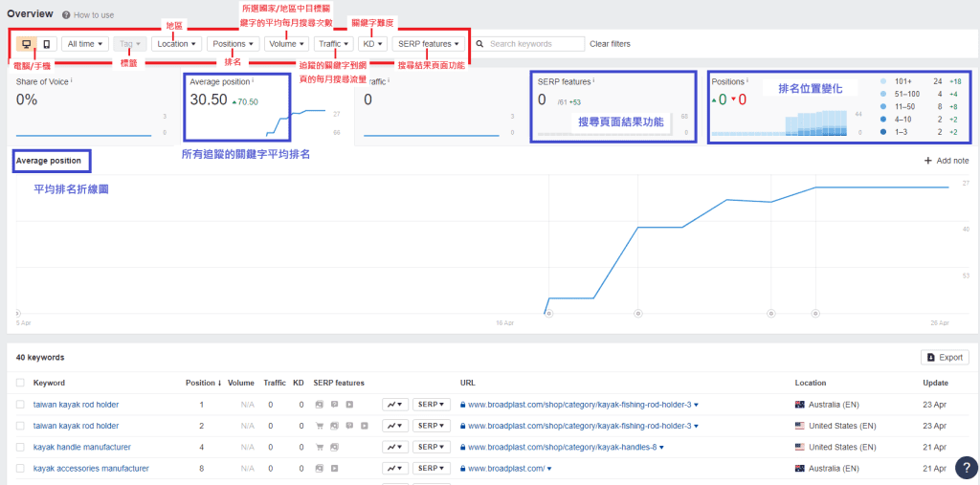Image resolution: width=980 pixels, height=485 pixels.
Task: Click video icon in kayak accessories manufacturer row
Action: (334, 468)
